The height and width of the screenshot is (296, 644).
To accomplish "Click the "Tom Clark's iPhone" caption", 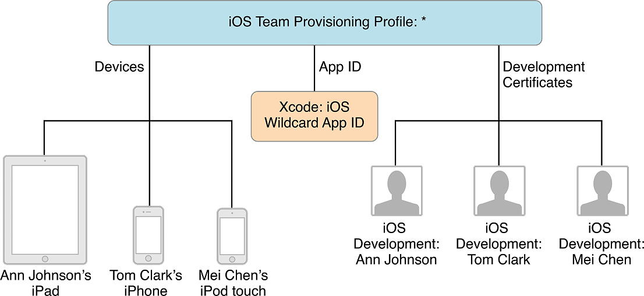I will pyautogui.click(x=146, y=283).
